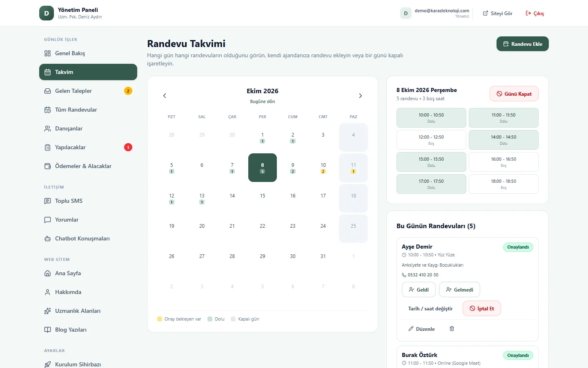Click the Ödemeler & Alacaklar wallet icon
588x368 pixels.
(47, 166)
